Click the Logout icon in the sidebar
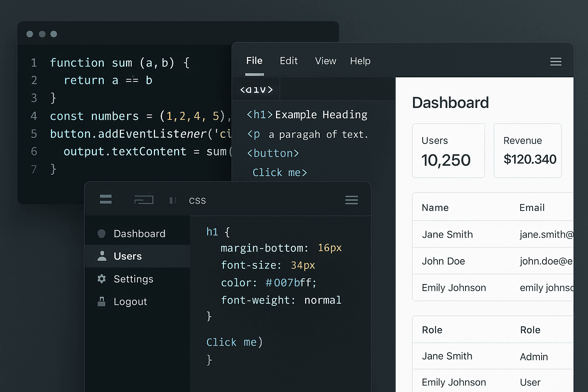This screenshot has height=392, width=588. click(x=101, y=301)
